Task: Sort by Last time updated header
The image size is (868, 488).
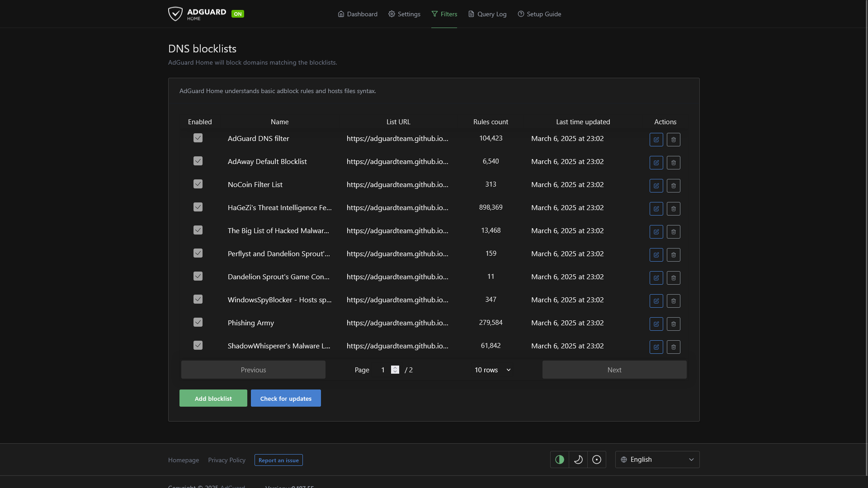Action: coord(583,122)
